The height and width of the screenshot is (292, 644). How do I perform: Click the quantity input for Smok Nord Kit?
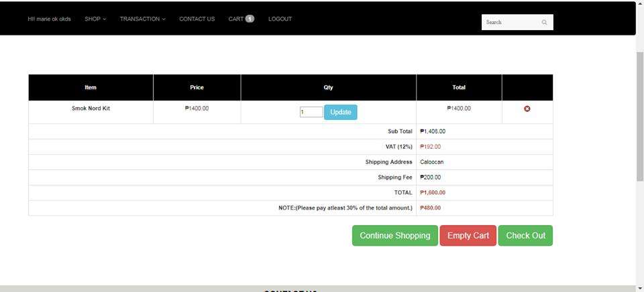(x=311, y=112)
